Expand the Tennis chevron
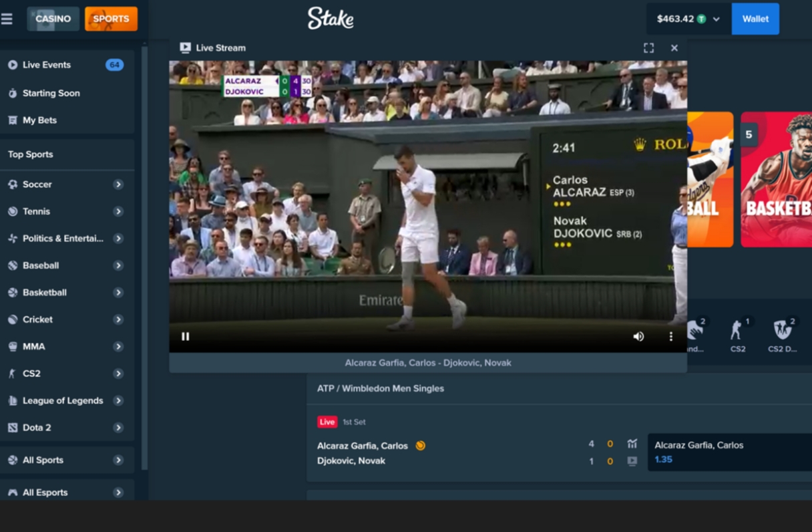812x532 pixels. (x=118, y=211)
